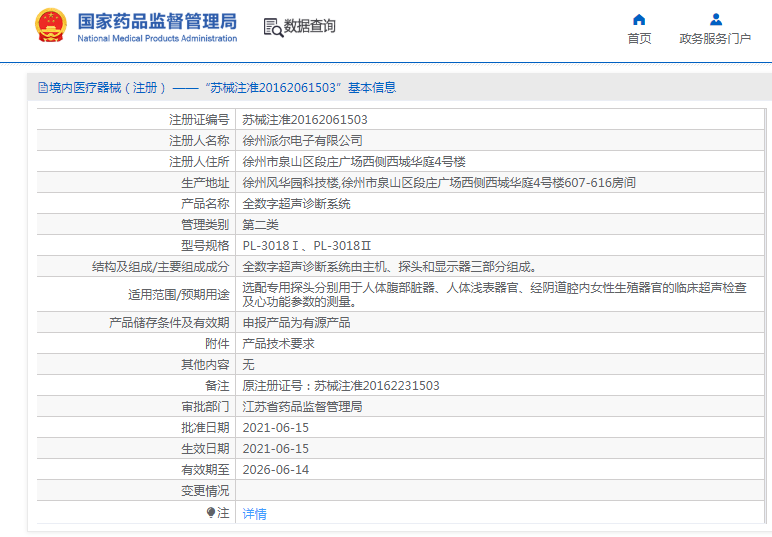Click the expiry date 2026-06-14
The image size is (772, 537).
276,470
